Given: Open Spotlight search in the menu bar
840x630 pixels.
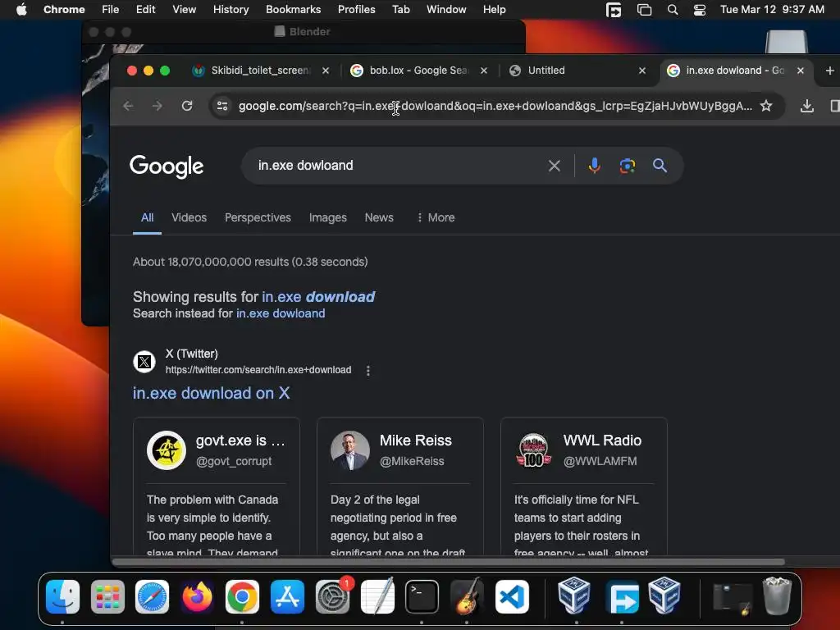Looking at the screenshot, I should pos(673,10).
